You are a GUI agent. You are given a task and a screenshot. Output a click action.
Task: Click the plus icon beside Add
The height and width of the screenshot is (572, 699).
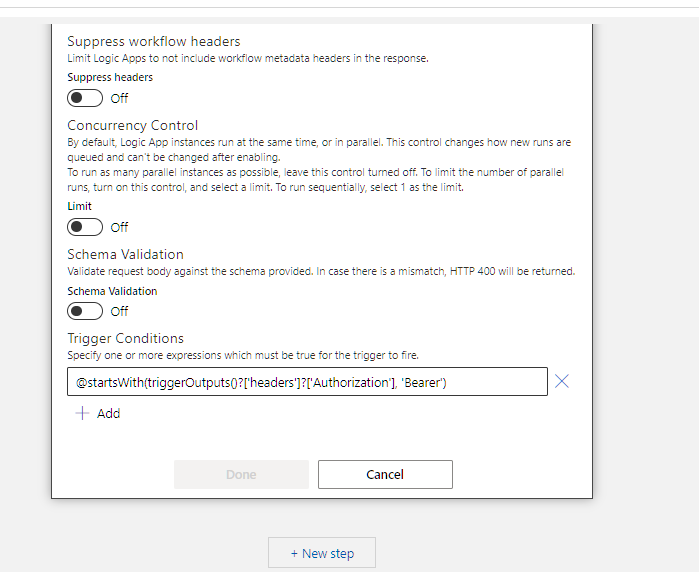click(82, 413)
